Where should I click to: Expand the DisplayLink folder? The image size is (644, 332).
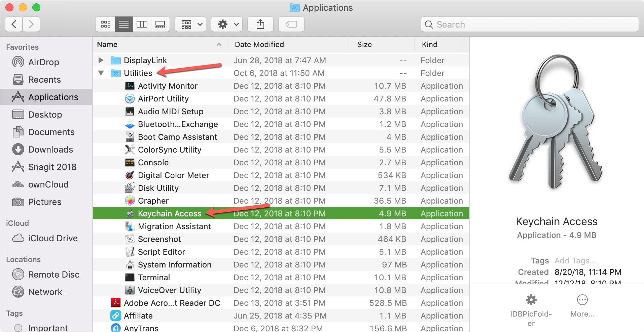pos(101,60)
